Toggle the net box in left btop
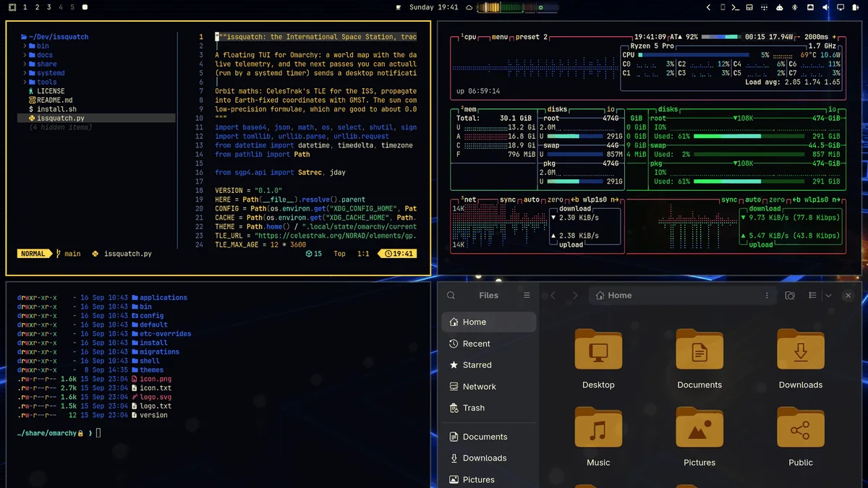Image resolution: width=868 pixels, height=488 pixels. (469, 200)
